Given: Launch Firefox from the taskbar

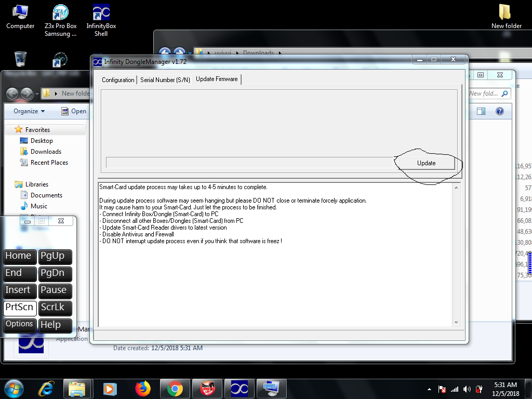Looking at the screenshot, I should click(143, 389).
